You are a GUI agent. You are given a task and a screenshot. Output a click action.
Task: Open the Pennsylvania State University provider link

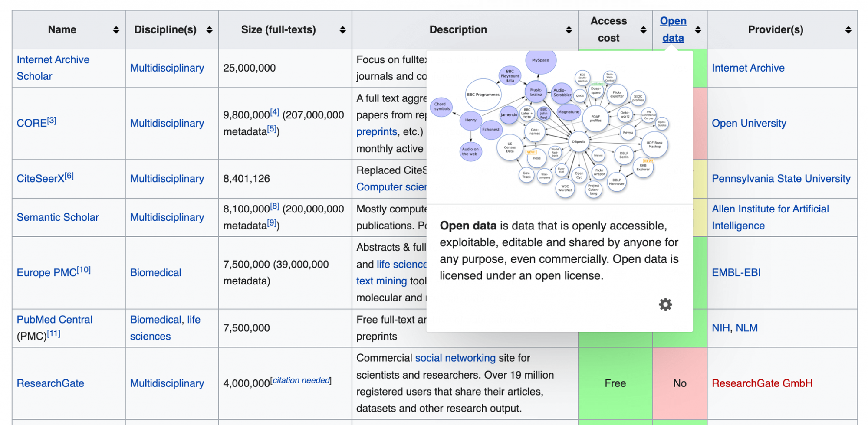[781, 179]
